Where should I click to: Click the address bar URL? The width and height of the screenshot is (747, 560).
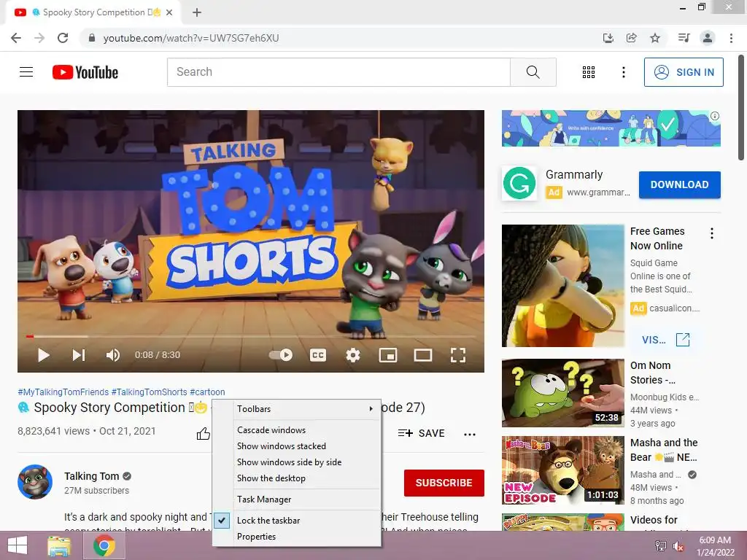tap(191, 38)
